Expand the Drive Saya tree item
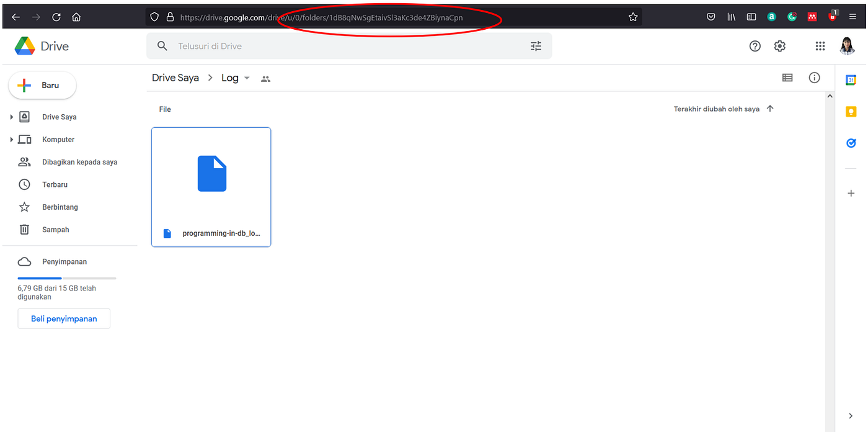The image size is (868, 432). 12,116
